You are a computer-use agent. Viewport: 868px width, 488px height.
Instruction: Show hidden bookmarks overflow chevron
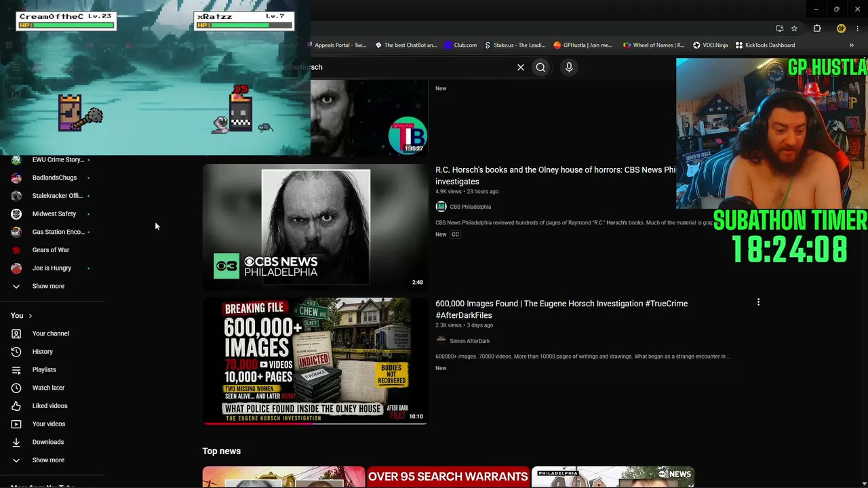tap(852, 45)
